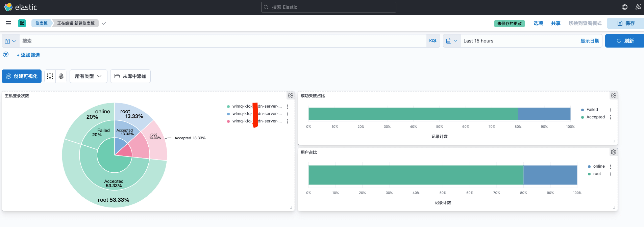Click the 保存 button
The height and width of the screenshot is (227, 644).
626,23
